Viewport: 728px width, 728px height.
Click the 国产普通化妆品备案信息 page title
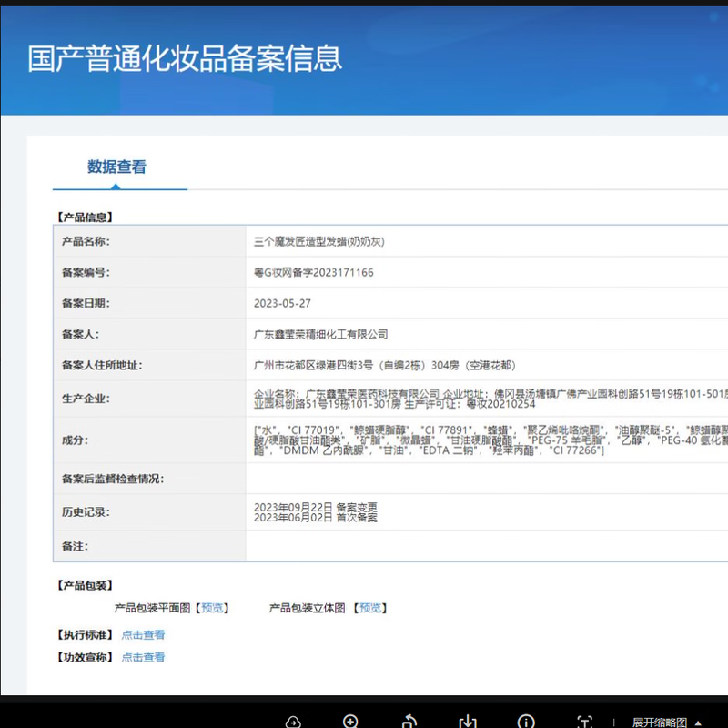pos(185,58)
